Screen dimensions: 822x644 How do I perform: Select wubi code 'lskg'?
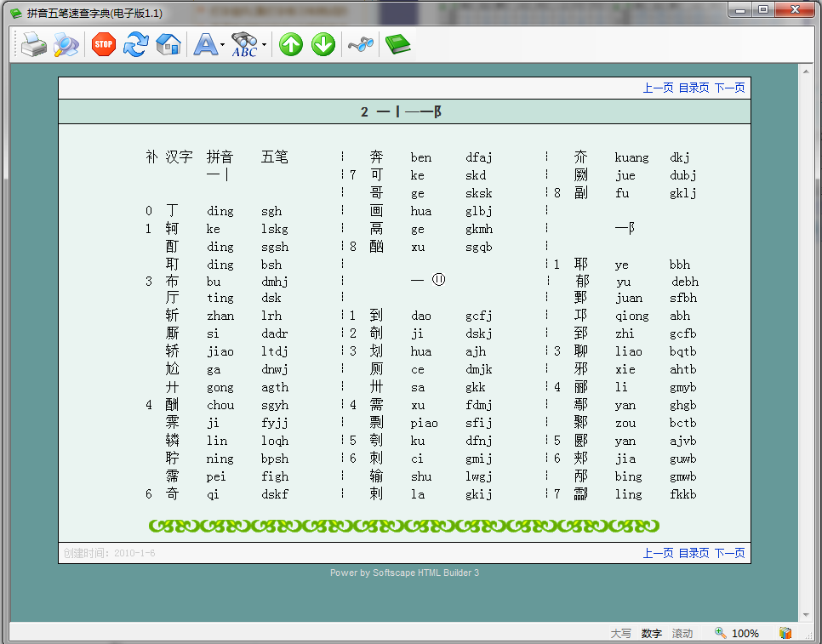[x=275, y=229]
